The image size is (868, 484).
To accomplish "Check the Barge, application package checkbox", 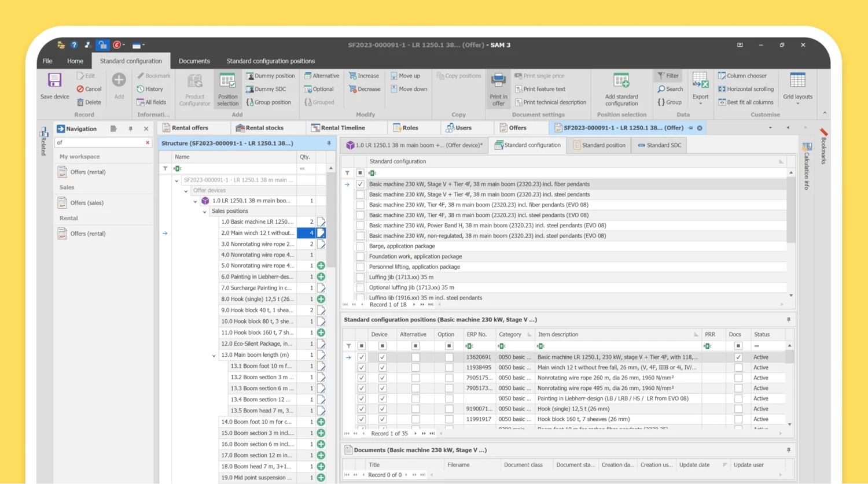I will (x=360, y=246).
